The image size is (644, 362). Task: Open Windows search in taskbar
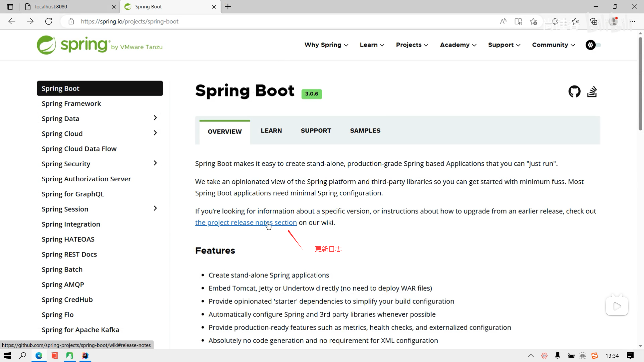pos(22,356)
